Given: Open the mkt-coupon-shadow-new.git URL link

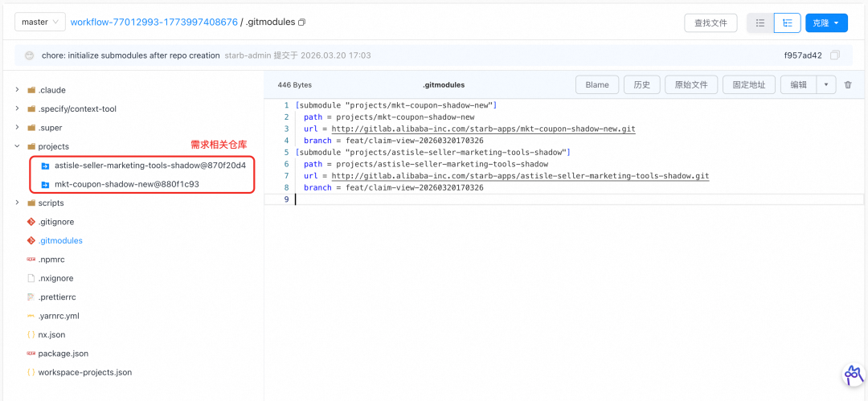Looking at the screenshot, I should click(x=483, y=129).
